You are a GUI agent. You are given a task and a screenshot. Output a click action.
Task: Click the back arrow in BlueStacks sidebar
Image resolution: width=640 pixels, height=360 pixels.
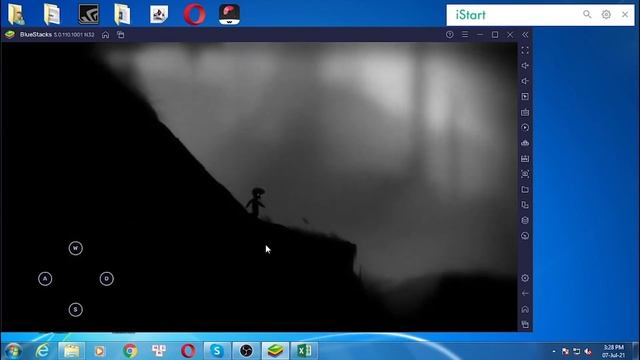click(x=525, y=293)
